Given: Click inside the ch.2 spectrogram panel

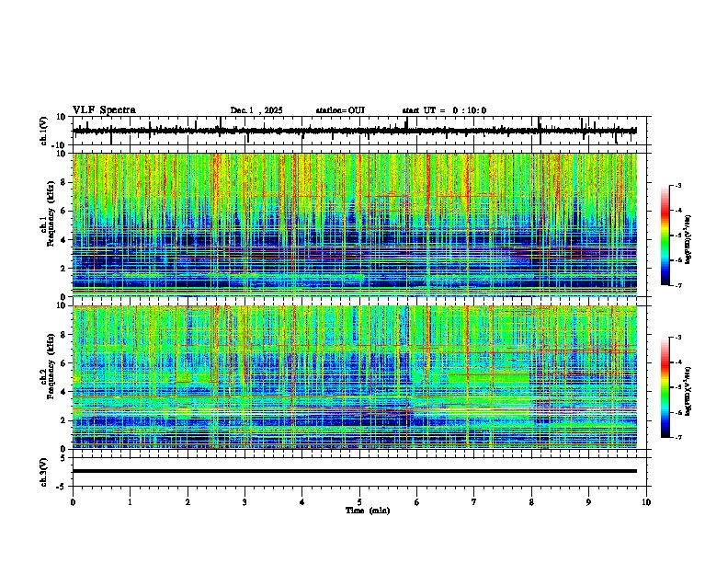Looking at the screenshot, I should click(x=354, y=377).
